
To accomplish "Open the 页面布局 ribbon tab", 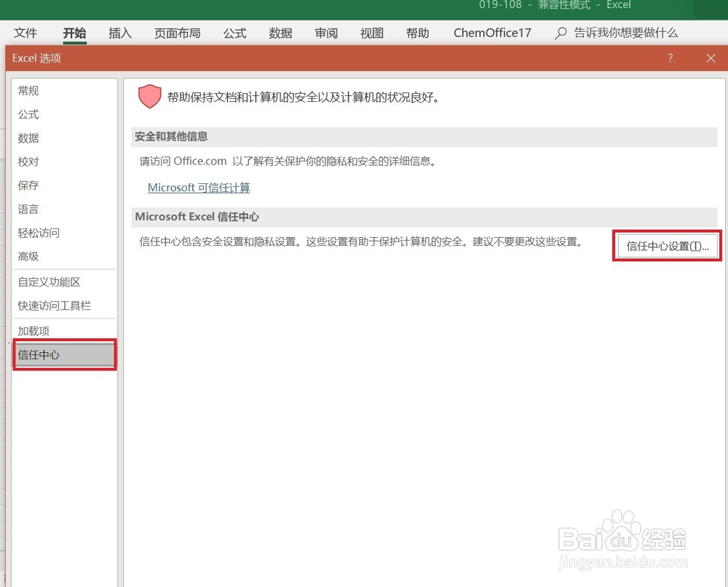I will coord(178,33).
